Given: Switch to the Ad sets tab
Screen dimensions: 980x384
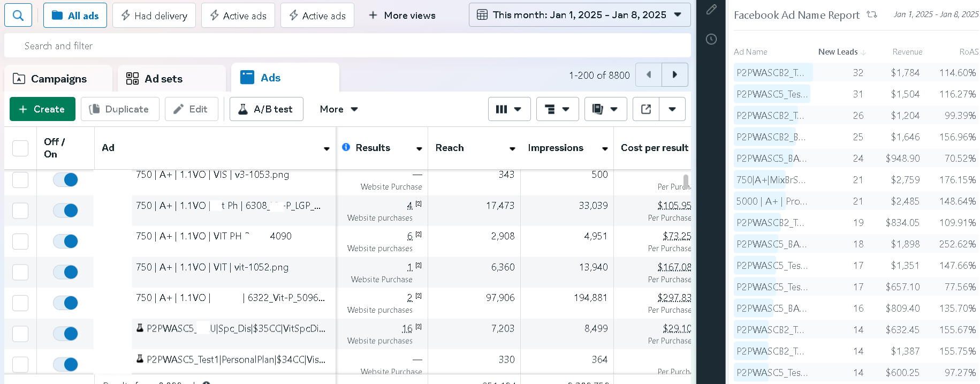Looking at the screenshot, I should point(163,79).
